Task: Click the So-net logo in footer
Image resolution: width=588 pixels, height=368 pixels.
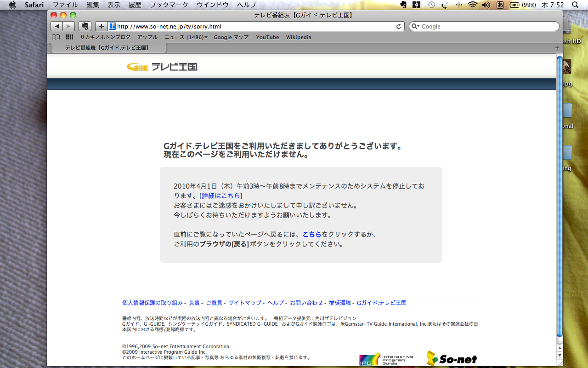Action: pos(452,358)
